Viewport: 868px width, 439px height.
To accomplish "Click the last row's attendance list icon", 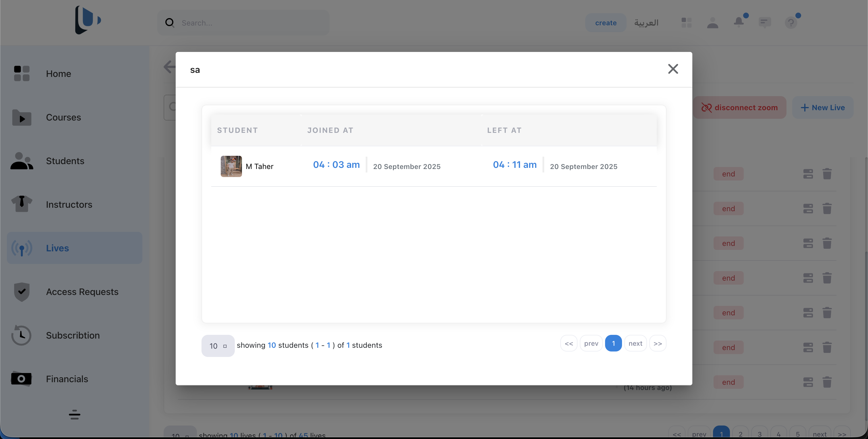I will [808, 382].
